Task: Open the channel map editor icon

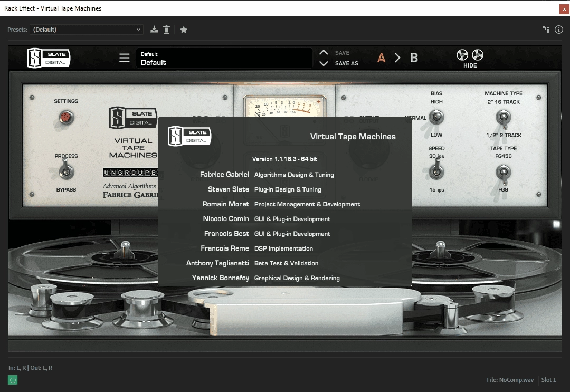Action: (x=546, y=30)
